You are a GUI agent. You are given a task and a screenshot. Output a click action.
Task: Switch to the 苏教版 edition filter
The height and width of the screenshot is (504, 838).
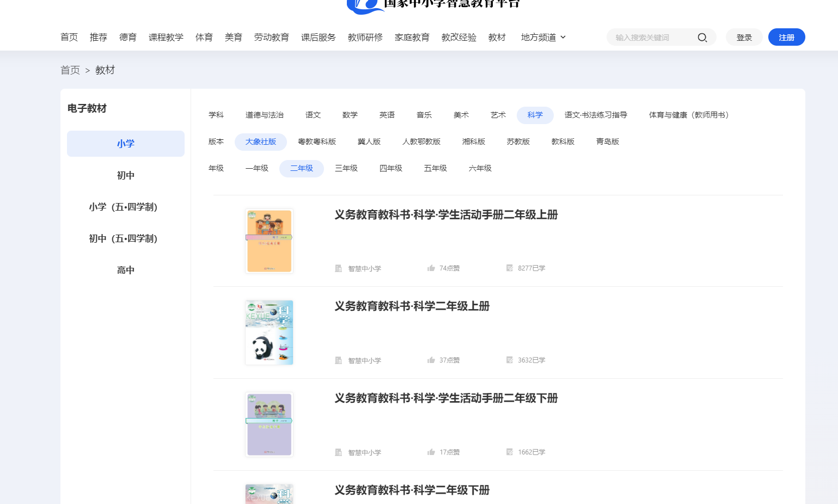518,141
